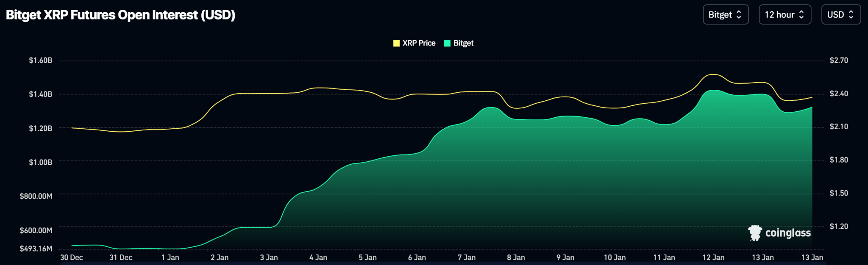Toggle XRP Price series via legend label

(x=419, y=43)
